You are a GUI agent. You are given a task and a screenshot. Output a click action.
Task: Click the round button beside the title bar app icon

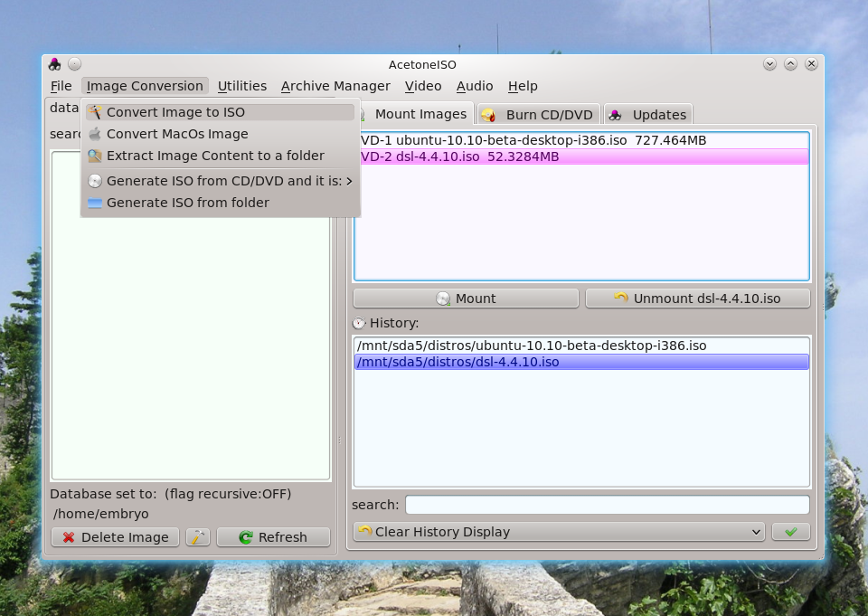tap(75, 64)
